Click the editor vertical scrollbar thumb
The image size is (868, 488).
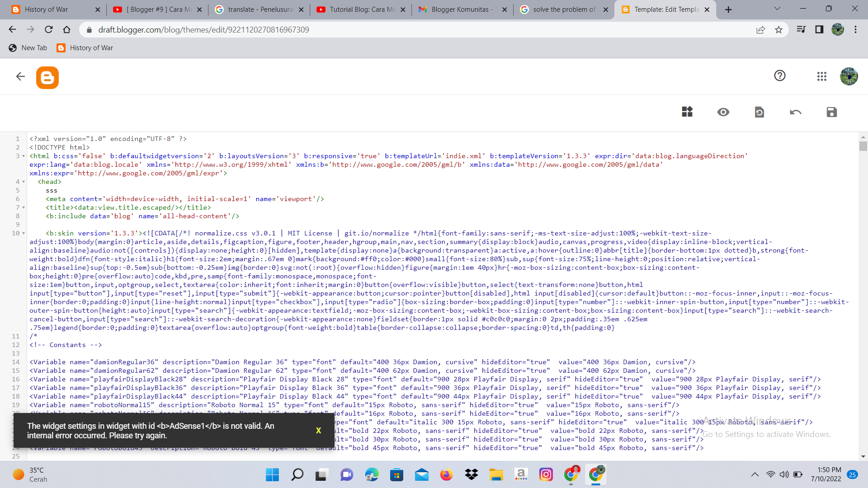coord(863,146)
